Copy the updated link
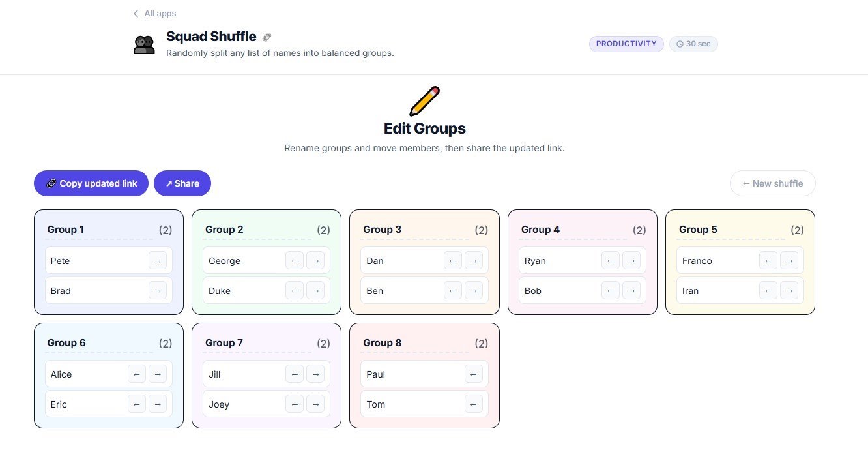 click(91, 183)
